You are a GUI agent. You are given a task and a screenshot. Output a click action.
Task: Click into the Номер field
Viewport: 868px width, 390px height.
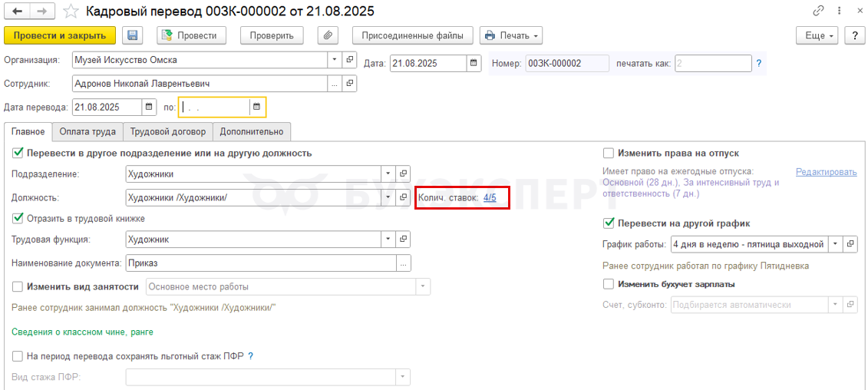click(x=567, y=63)
